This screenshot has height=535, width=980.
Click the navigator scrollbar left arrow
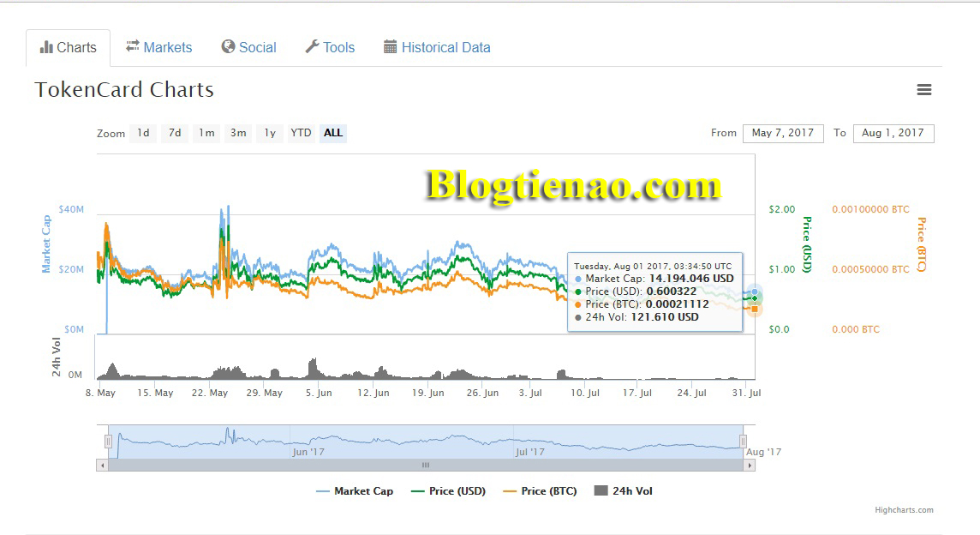102,466
